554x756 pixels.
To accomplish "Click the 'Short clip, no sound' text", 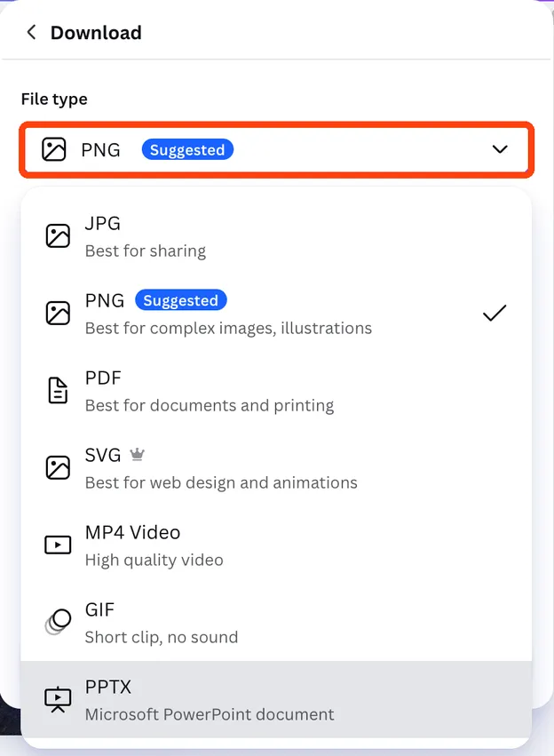I will coord(162,637).
